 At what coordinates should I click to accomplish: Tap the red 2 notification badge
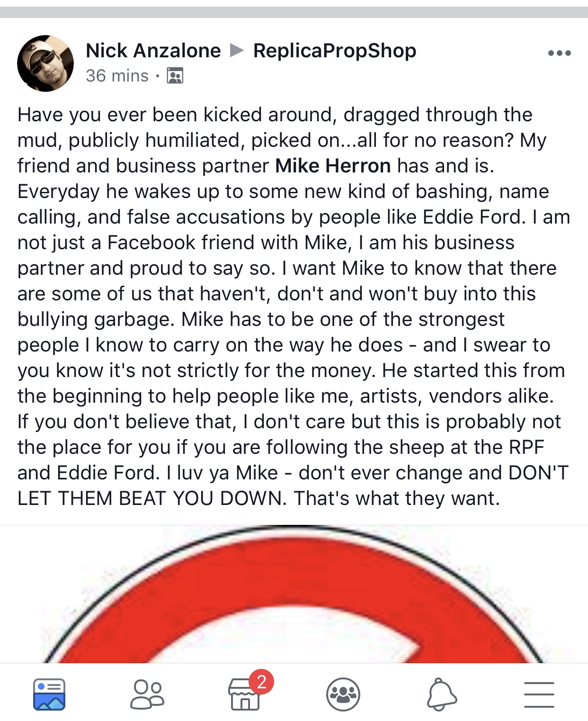tap(261, 682)
